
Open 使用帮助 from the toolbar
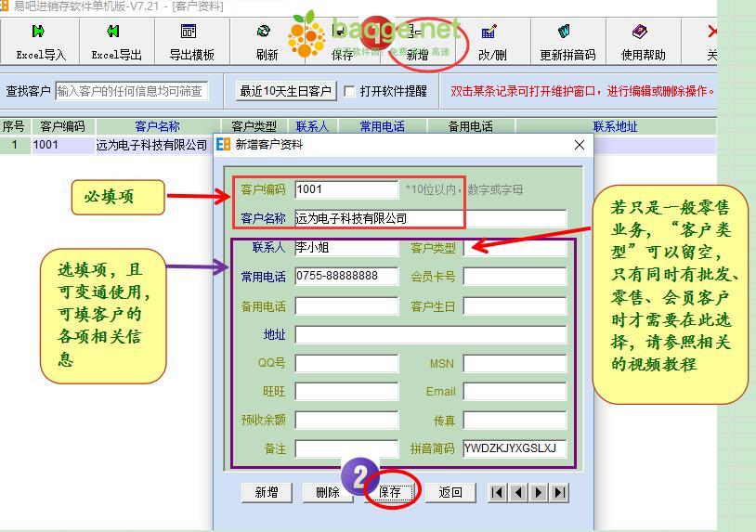[643, 42]
